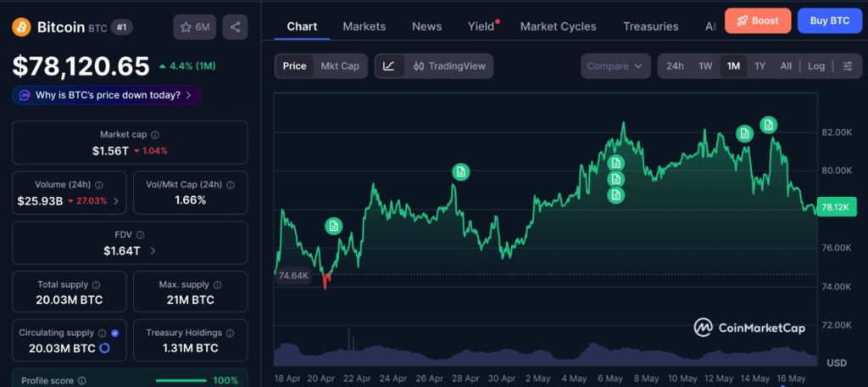Show Circulating supply info icon
The width and height of the screenshot is (868, 387).
[x=103, y=334]
